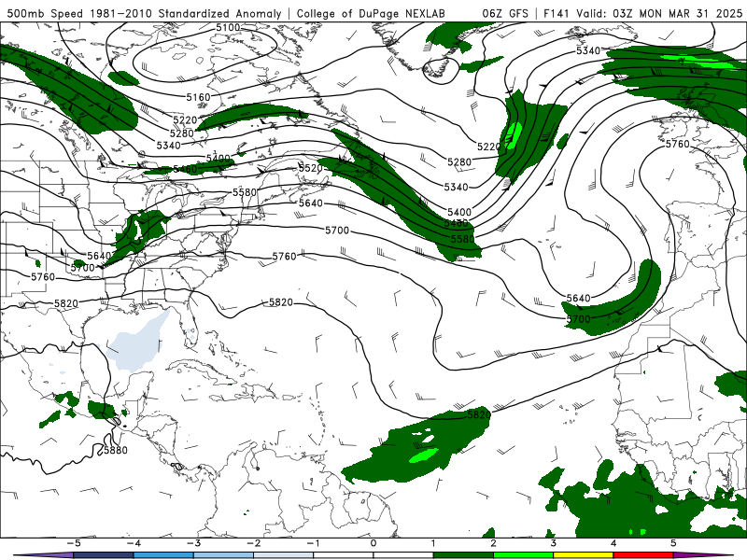Click the 5100 contour label
Screen dimensions: 747x560
tap(228, 28)
